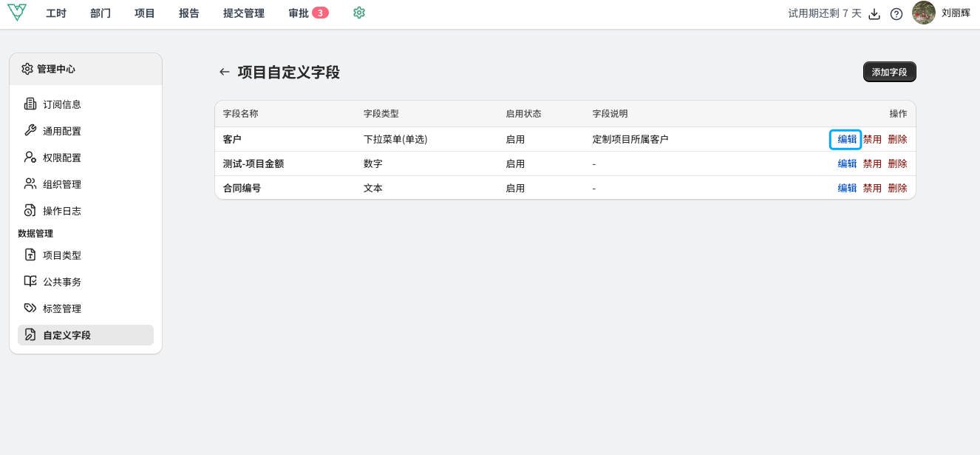Open the 审批 menu
The width and height of the screenshot is (980, 455).
299,13
